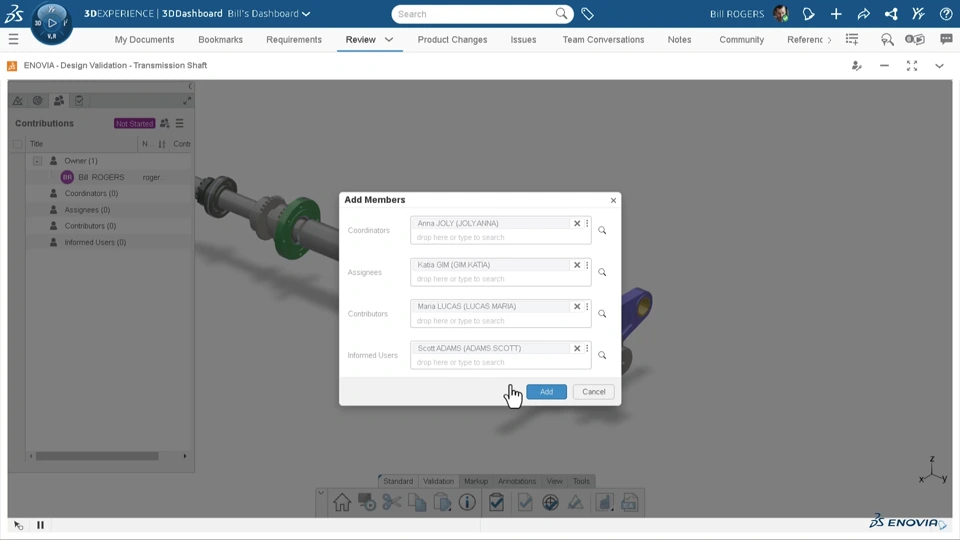Open options menu for Scott ADAMS chip
The height and width of the screenshot is (540, 960).
[x=587, y=348]
